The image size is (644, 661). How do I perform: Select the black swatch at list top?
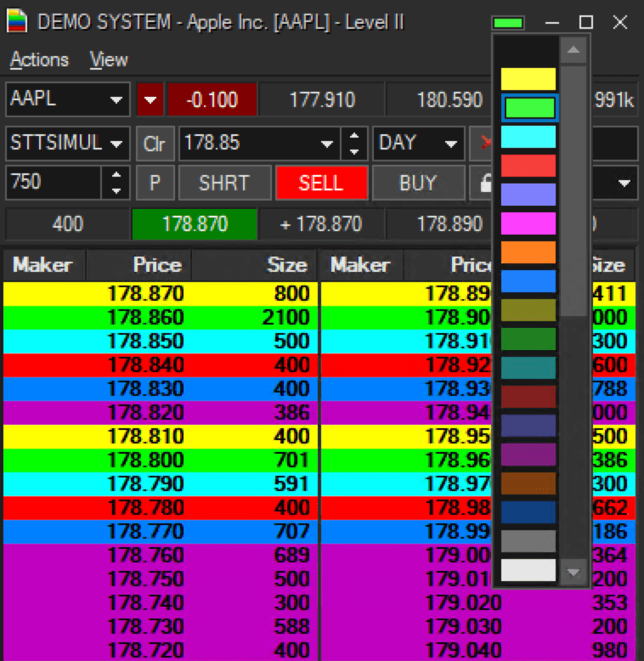coord(528,51)
